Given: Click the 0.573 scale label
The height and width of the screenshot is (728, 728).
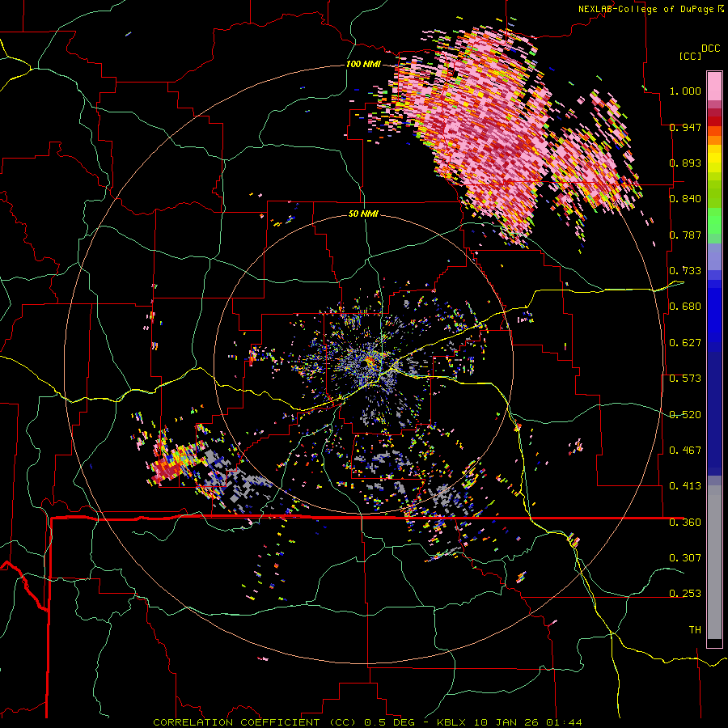Looking at the screenshot, I should [685, 379].
